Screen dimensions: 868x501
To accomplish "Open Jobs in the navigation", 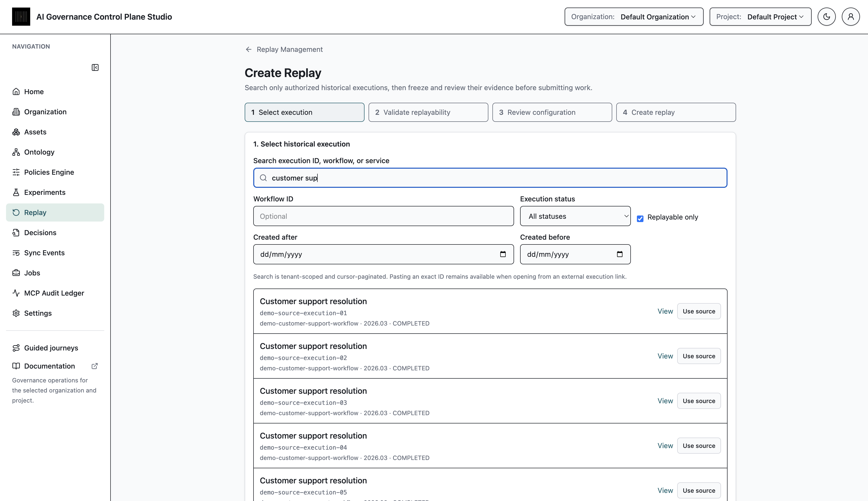I will pos(55,273).
